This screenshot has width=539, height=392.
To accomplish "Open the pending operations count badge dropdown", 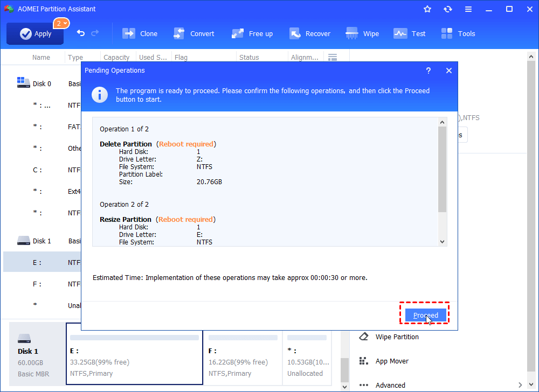I will 61,23.
